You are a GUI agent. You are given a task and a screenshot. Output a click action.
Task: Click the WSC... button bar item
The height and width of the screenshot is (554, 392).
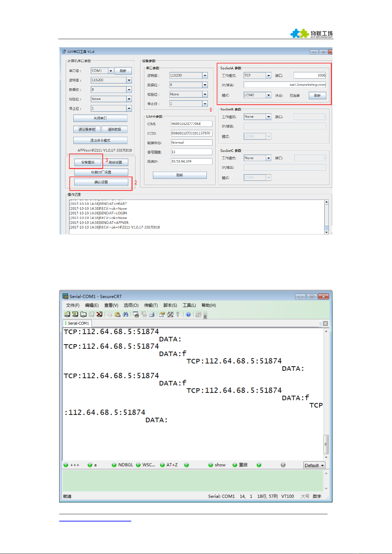click(x=146, y=465)
